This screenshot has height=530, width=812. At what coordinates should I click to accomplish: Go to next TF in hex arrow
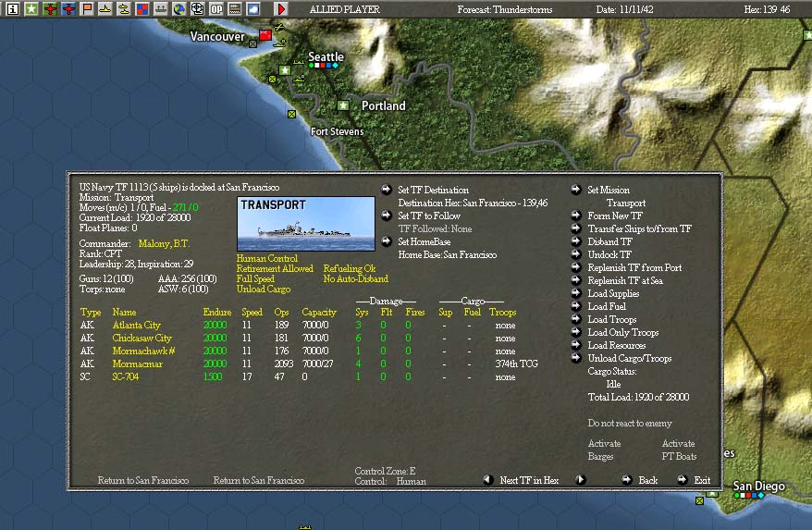tap(581, 480)
